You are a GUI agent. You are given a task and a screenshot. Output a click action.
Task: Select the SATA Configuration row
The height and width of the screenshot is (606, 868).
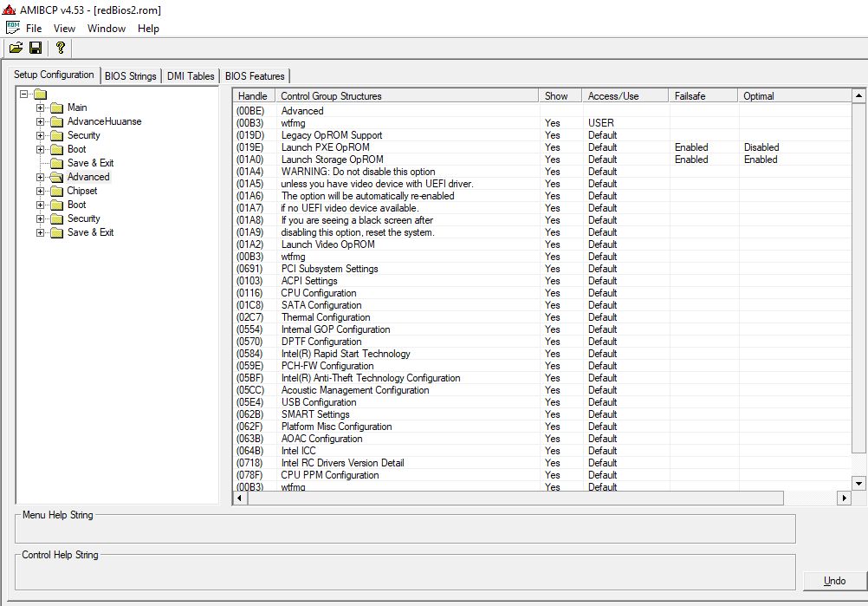click(542, 305)
